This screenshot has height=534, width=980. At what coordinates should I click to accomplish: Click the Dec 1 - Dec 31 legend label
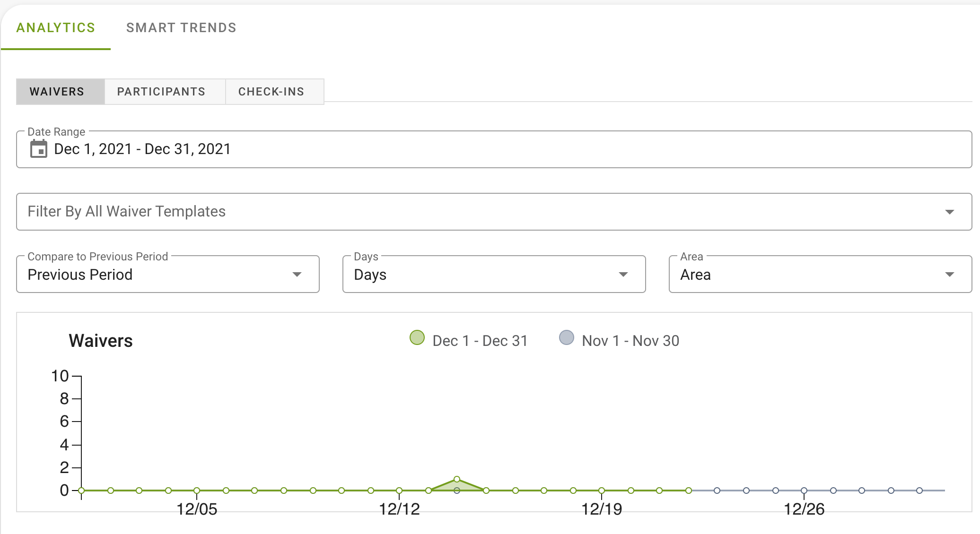480,341
